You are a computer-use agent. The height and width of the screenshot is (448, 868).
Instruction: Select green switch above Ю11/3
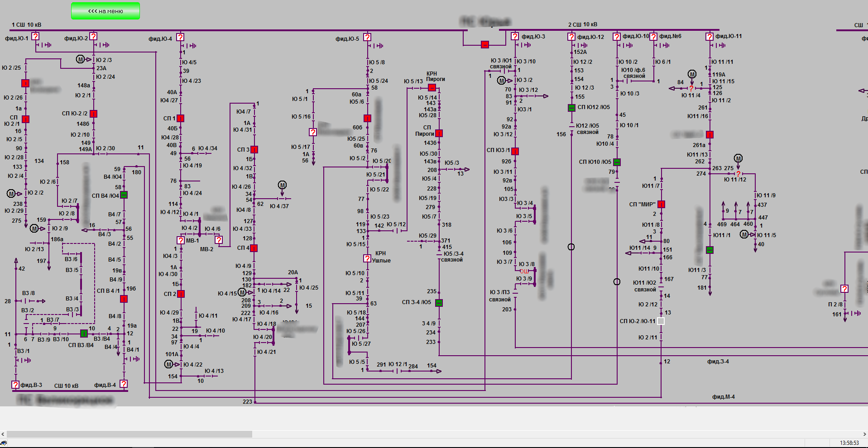tap(710, 250)
